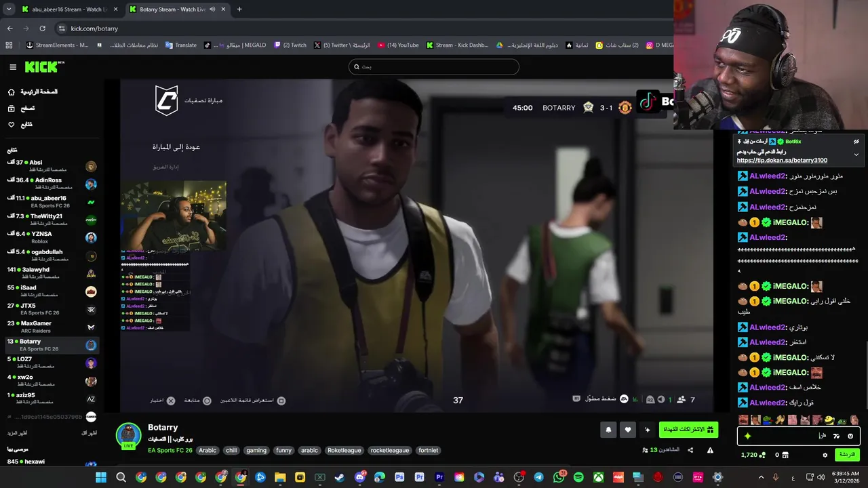Open JTX5 channel in sidebar
This screenshot has height=488, width=868.
[x=51, y=309]
